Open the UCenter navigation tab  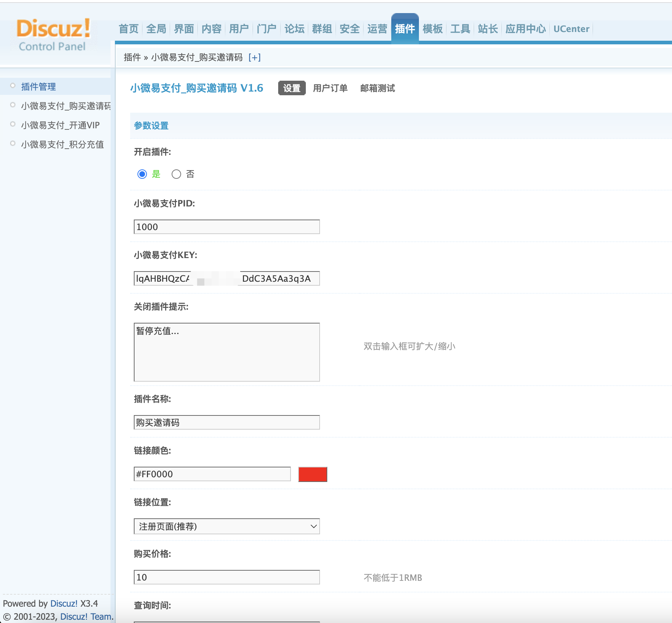(x=571, y=29)
